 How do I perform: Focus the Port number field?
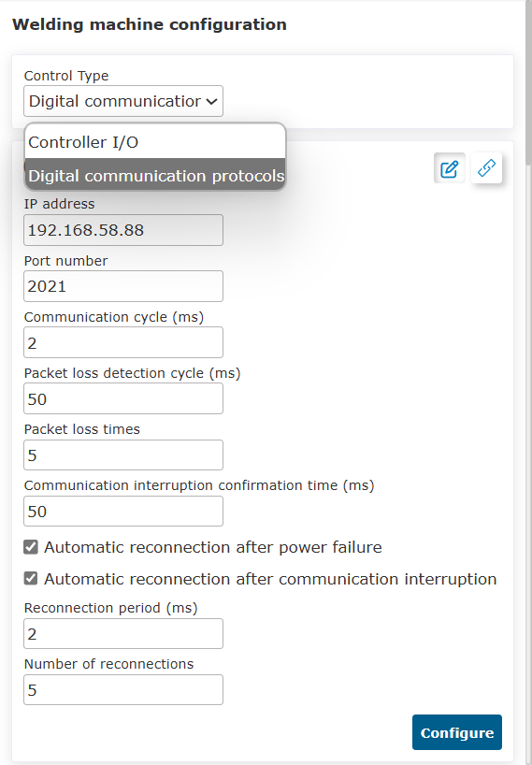pos(123,286)
